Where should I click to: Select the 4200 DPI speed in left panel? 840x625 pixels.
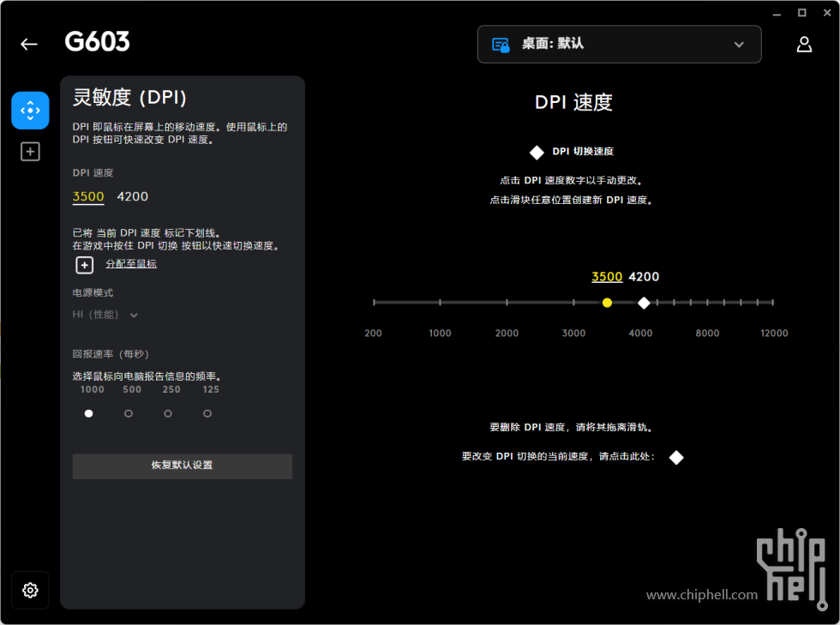[132, 196]
